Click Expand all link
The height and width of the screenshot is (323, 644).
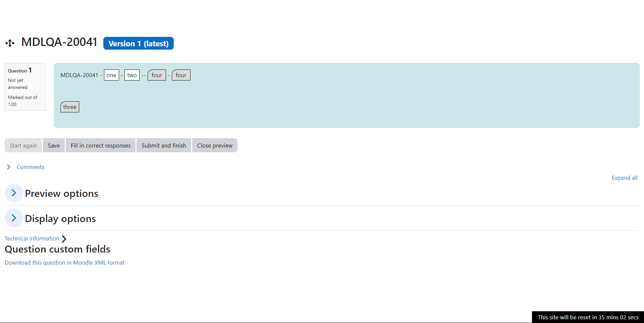click(x=625, y=178)
